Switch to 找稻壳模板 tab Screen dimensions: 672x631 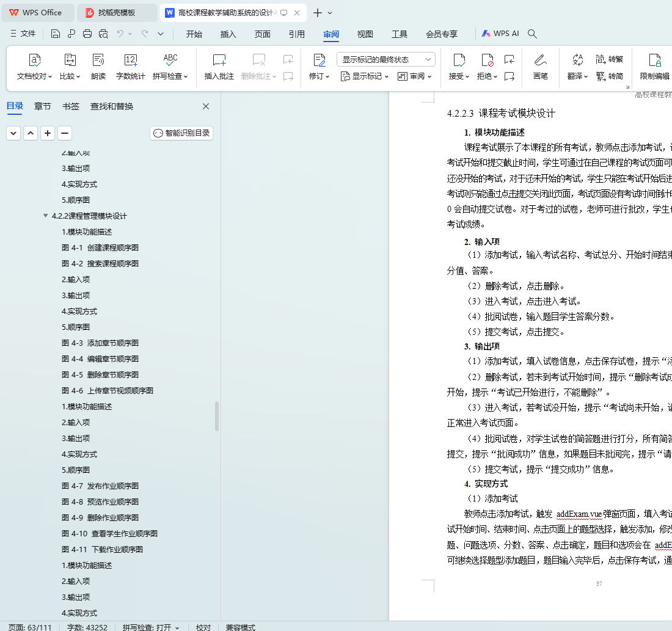pos(117,13)
